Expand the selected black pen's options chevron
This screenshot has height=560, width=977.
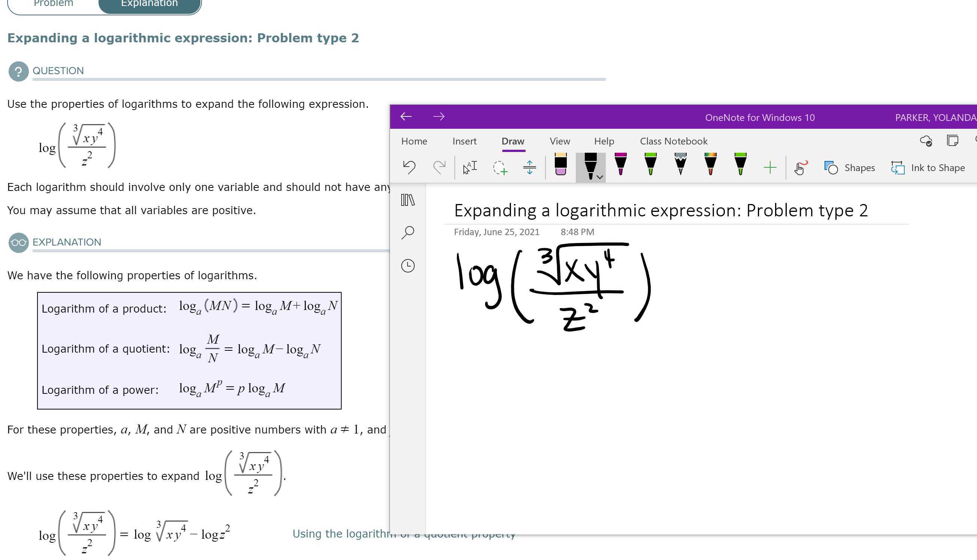tap(599, 177)
